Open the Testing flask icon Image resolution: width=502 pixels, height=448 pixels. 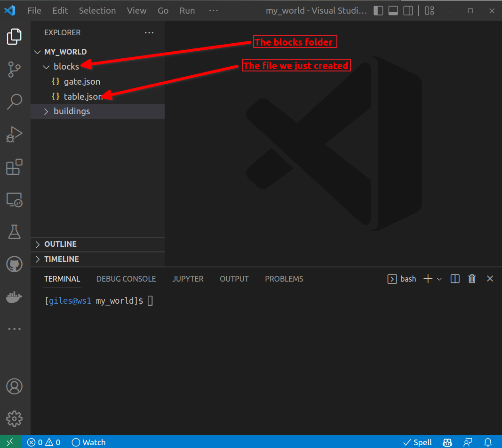[x=15, y=232]
